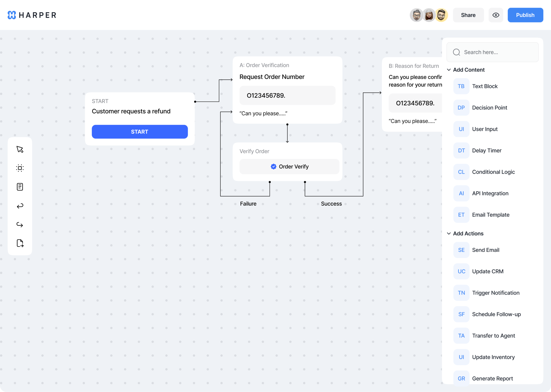
Task: Click the blue Publish button
Action: [525, 15]
